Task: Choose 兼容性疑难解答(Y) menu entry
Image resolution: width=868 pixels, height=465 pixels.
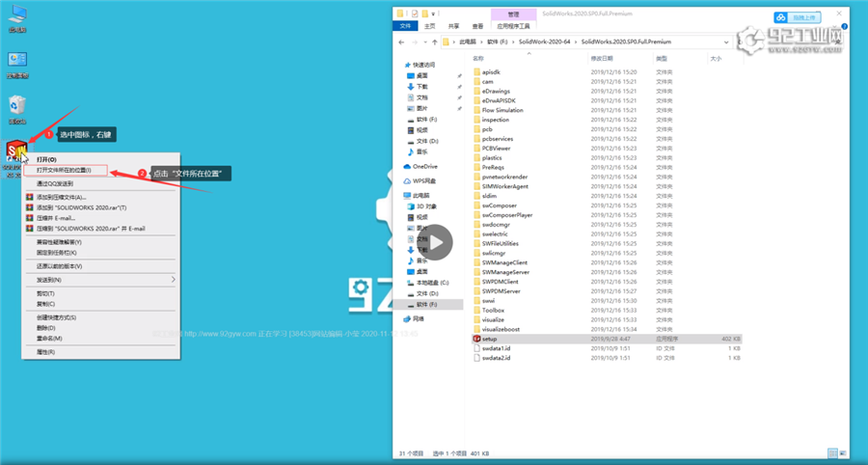Action: 59,242
